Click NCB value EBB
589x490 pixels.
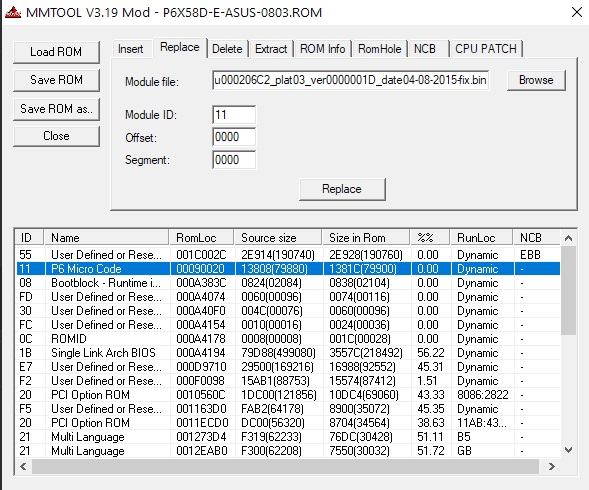click(530, 255)
